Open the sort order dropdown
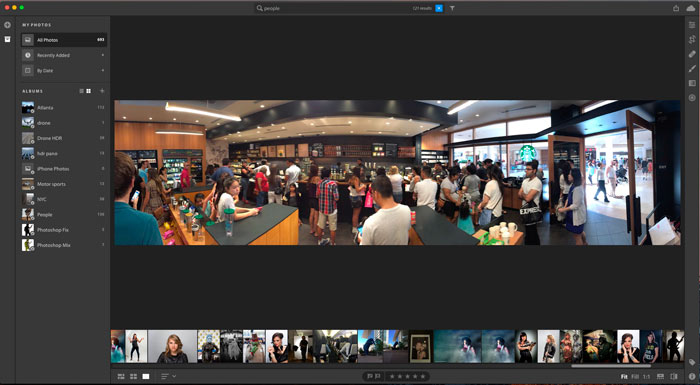The image size is (700, 385). (x=168, y=377)
